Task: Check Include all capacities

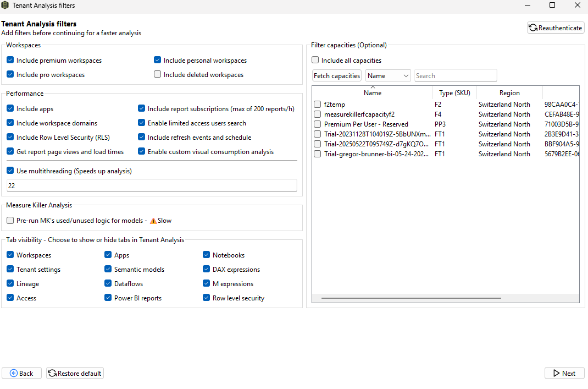Action: tap(315, 60)
